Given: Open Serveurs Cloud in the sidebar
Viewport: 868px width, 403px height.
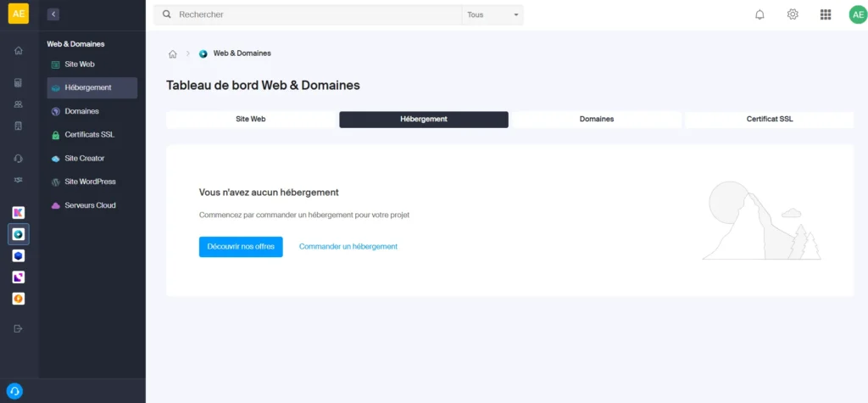Looking at the screenshot, I should (90, 205).
